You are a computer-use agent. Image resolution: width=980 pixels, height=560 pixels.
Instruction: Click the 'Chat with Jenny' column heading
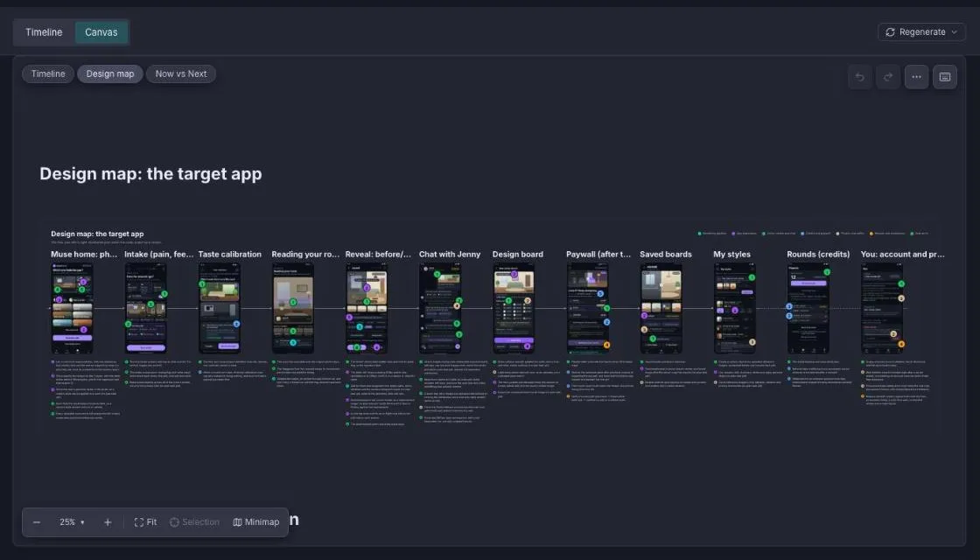450,255
